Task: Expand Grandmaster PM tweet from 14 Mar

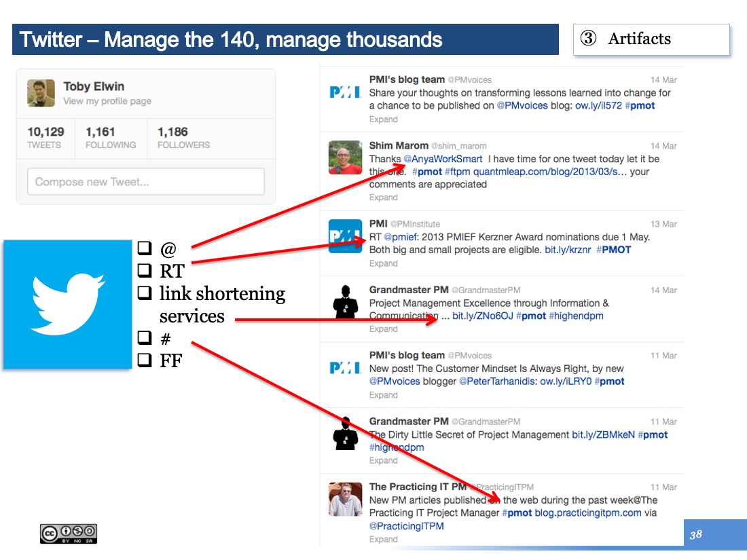Action: tap(383, 329)
